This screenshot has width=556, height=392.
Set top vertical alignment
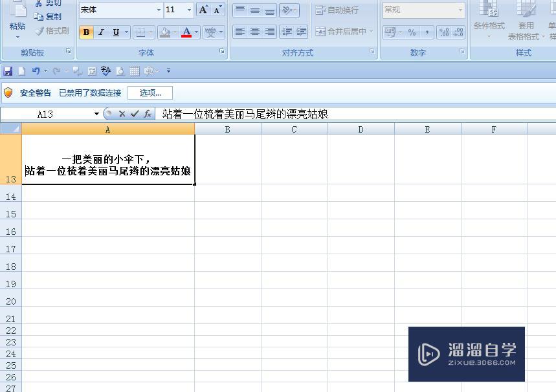240,10
